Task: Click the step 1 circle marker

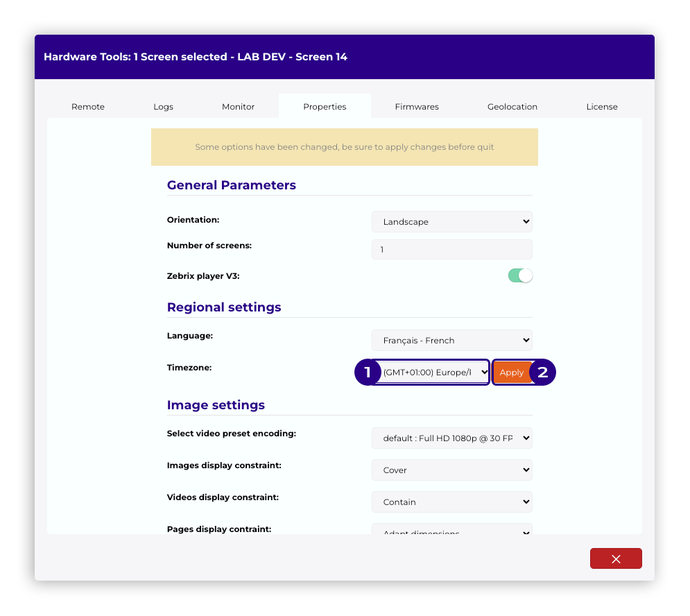Action: [x=367, y=373]
